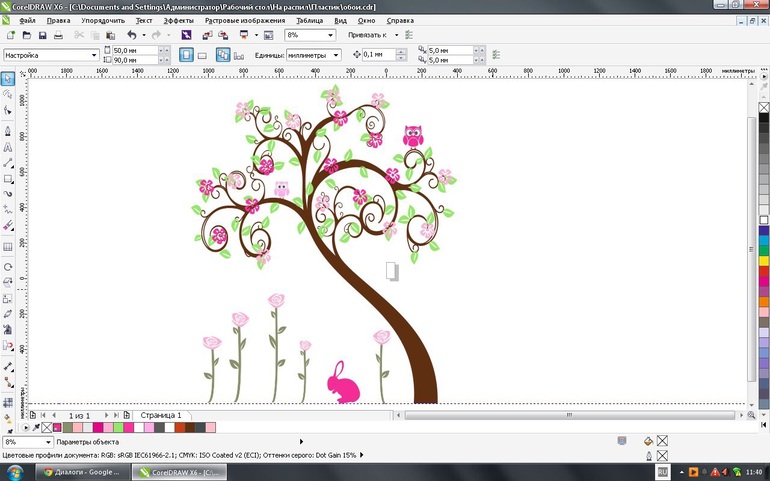Open the Эффекты menu
This screenshot has width=770, height=481.
[x=179, y=19]
